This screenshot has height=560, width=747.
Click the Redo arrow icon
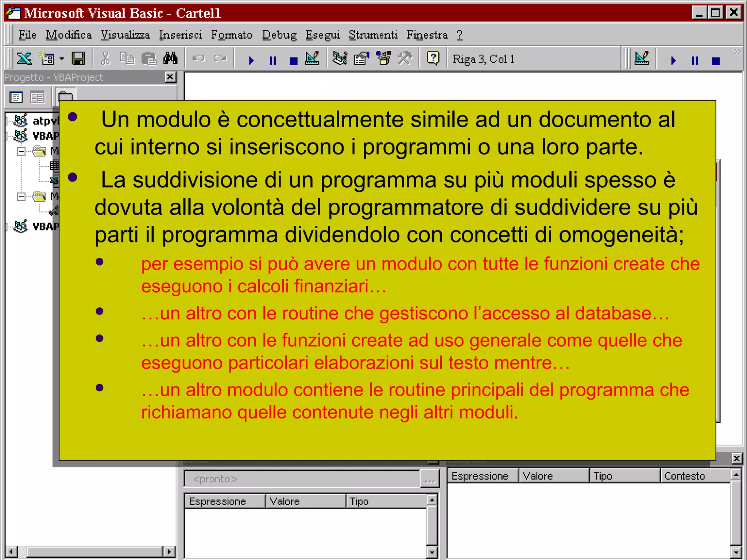click(220, 59)
